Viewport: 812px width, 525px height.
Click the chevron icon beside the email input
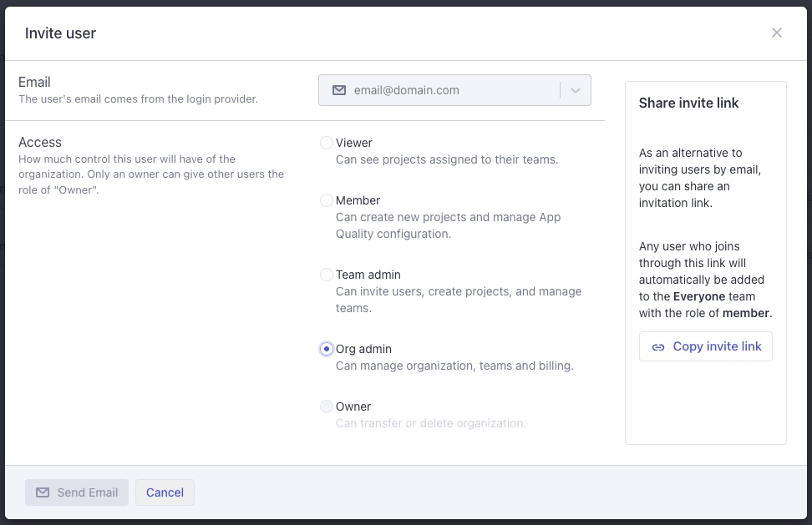point(575,90)
